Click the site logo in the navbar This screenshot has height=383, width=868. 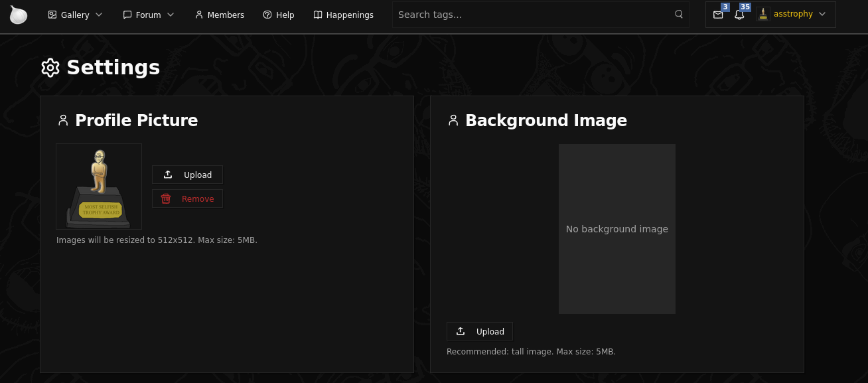click(x=19, y=15)
